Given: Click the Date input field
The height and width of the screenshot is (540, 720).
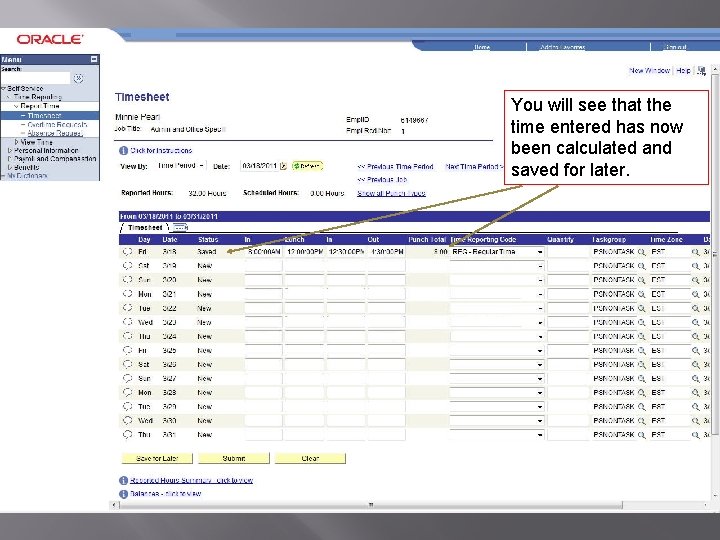Looking at the screenshot, I should (x=259, y=166).
